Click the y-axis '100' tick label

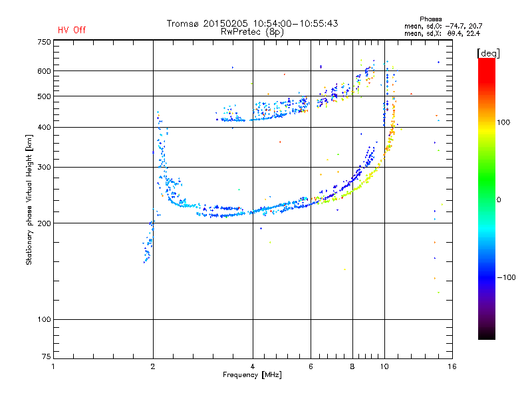click(44, 320)
